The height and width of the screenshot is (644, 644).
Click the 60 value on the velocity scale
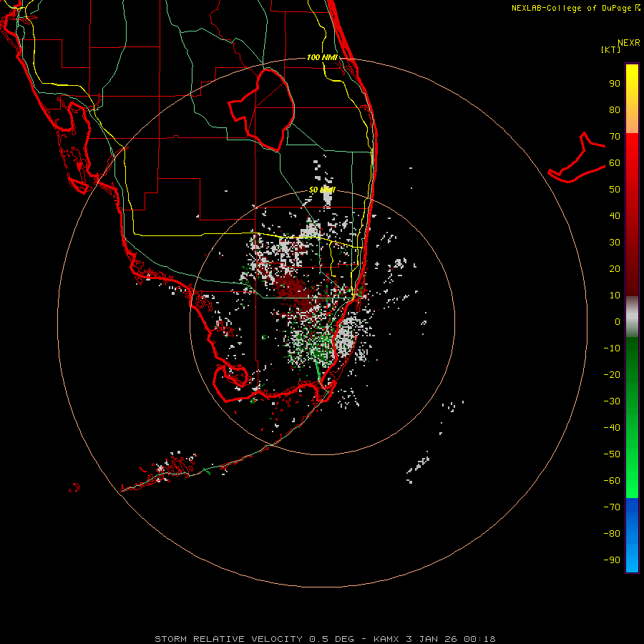(x=615, y=163)
